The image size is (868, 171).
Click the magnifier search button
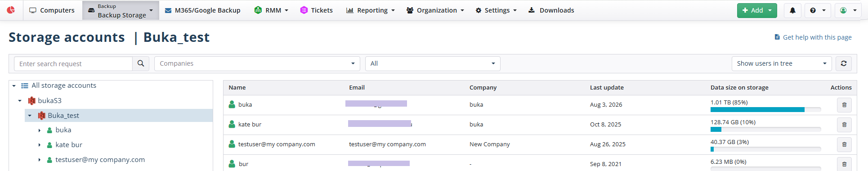coord(141,63)
